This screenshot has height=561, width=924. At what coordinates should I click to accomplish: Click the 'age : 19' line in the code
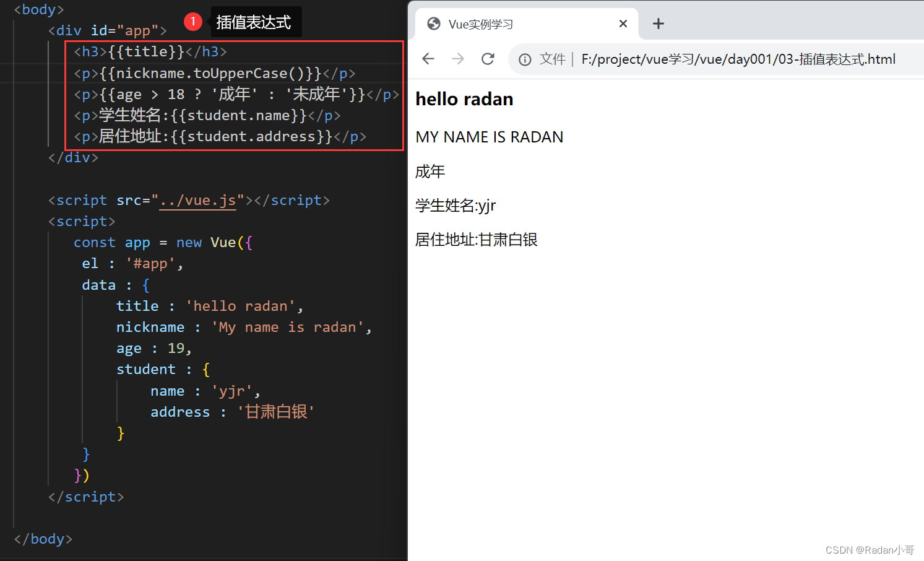click(154, 348)
